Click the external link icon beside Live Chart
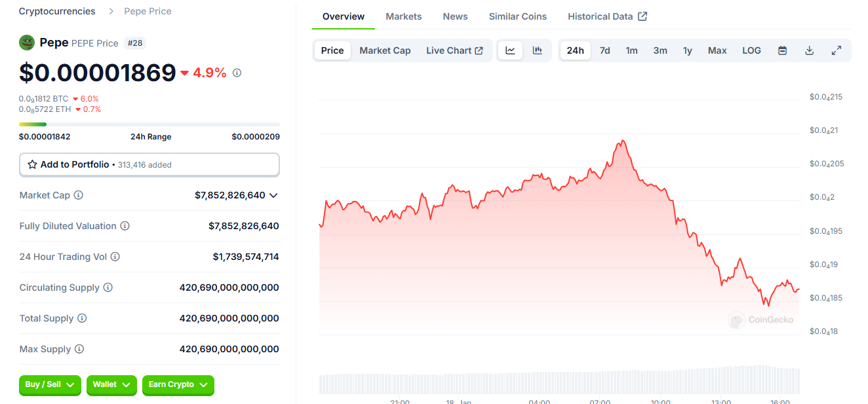Screen dimensions: 868x404 479,50
